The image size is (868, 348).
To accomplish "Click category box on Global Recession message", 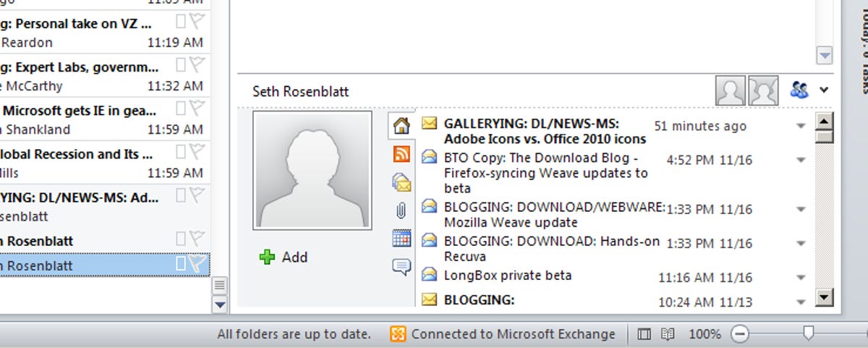I will pos(181,153).
